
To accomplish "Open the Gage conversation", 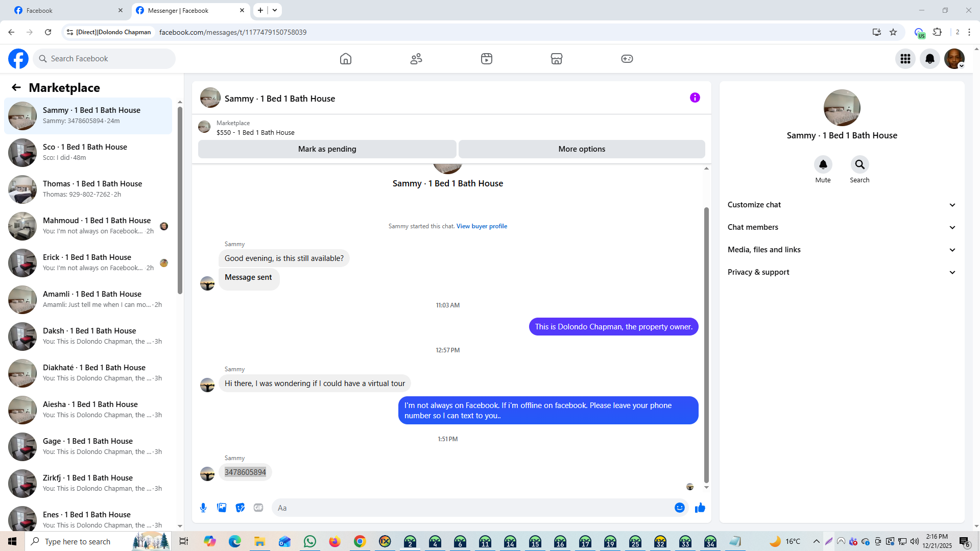I will click(x=88, y=447).
